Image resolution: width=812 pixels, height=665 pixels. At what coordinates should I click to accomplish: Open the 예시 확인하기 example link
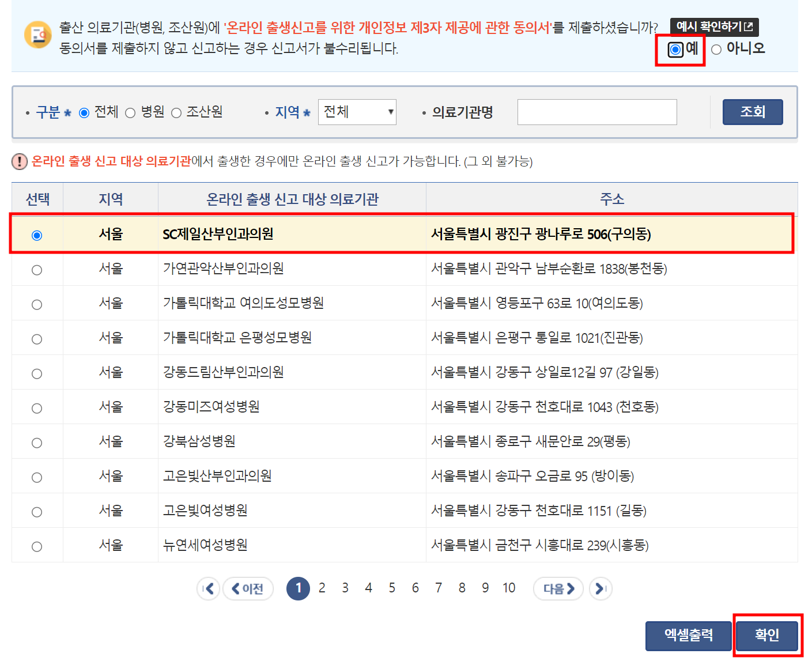713,27
